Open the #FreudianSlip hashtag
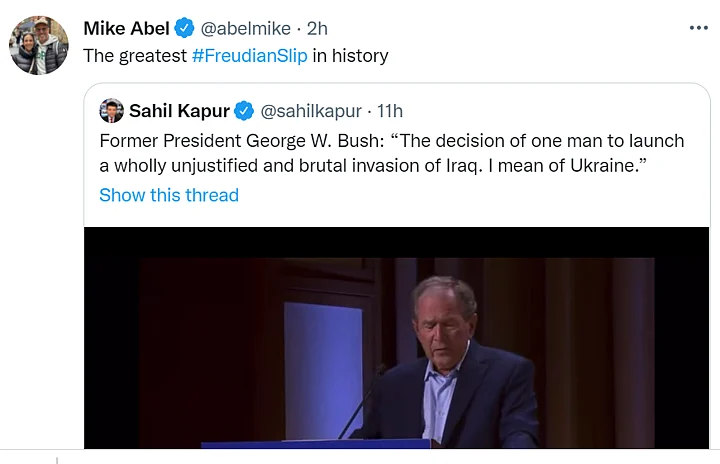The width and height of the screenshot is (720, 464). tap(249, 56)
